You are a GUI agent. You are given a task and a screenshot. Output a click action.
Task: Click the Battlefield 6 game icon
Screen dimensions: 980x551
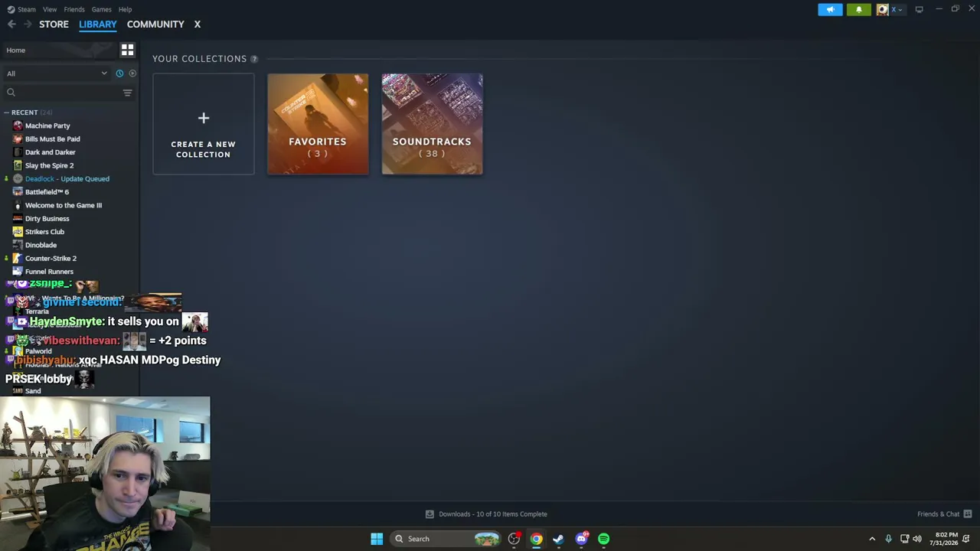[x=18, y=192]
